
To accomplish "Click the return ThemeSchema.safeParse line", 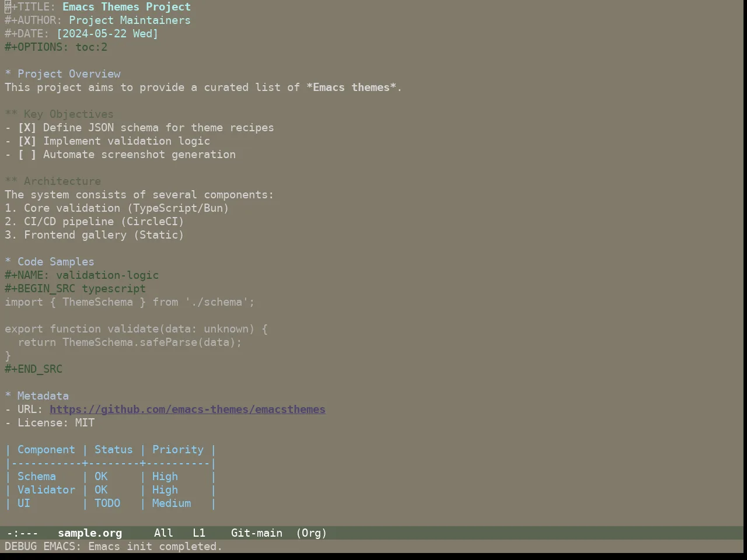I will 130,342.
